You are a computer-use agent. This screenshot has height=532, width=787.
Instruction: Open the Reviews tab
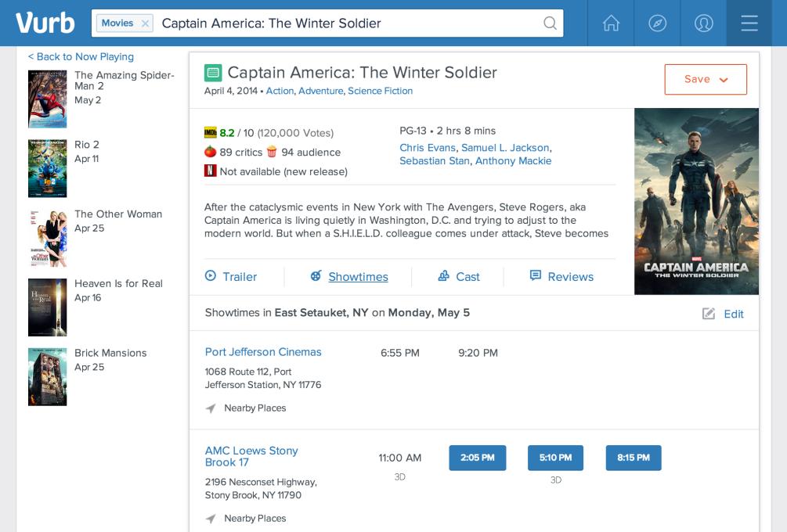(561, 276)
